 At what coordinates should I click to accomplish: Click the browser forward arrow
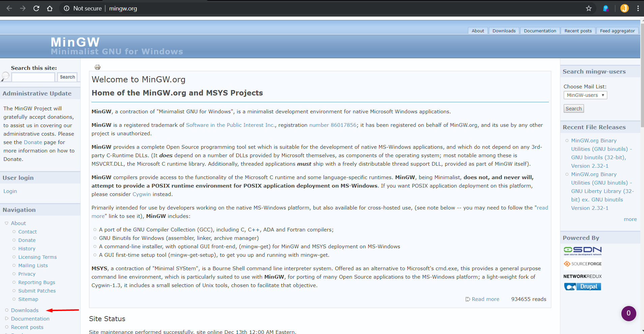click(23, 8)
